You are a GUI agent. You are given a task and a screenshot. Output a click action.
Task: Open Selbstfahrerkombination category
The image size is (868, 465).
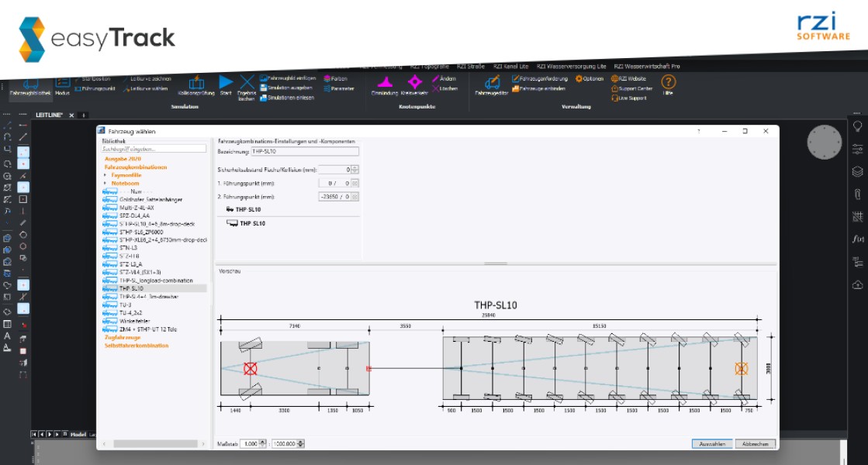137,346
